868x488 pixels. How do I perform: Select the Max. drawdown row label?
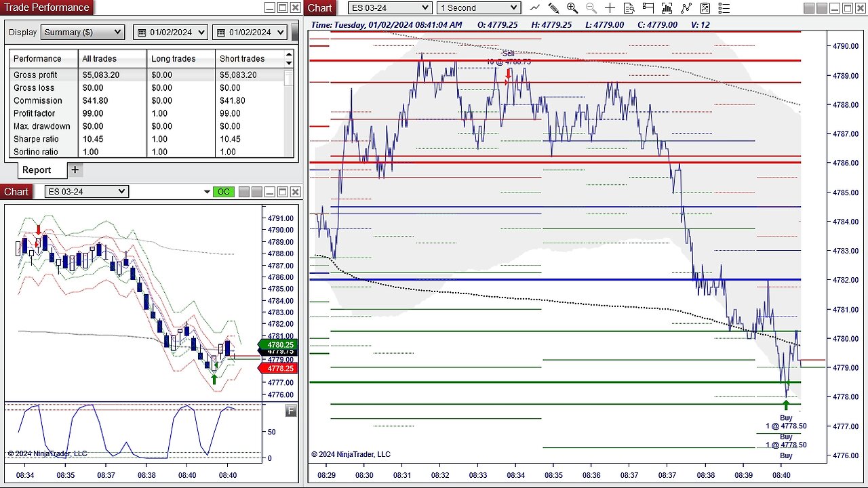click(42, 127)
